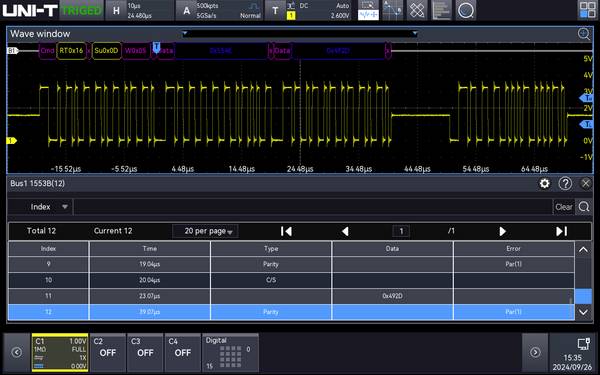
Task: Click the waveform measure/zoom region icon
Action: coord(368,10)
